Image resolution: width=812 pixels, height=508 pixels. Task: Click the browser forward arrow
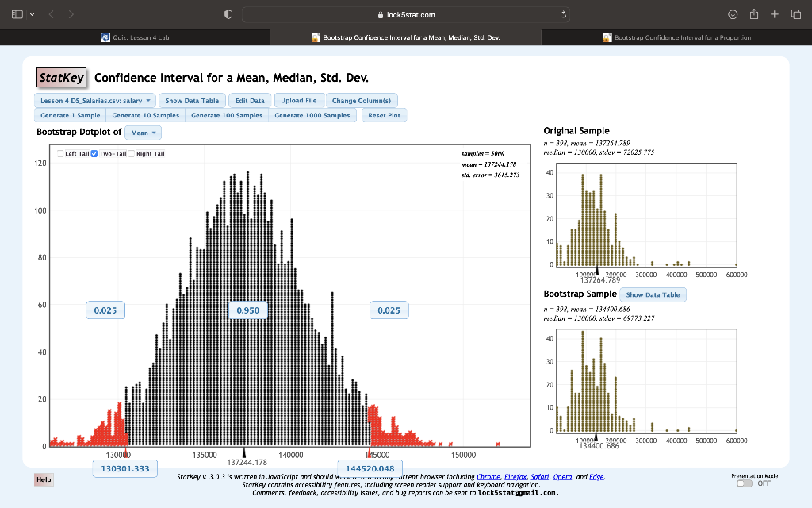pyautogui.click(x=69, y=13)
